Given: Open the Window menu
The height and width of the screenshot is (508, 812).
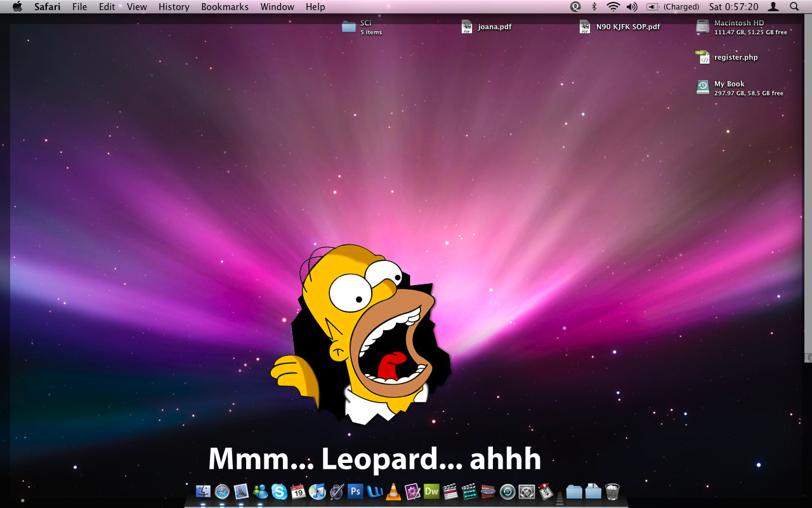Looking at the screenshot, I should click(277, 7).
